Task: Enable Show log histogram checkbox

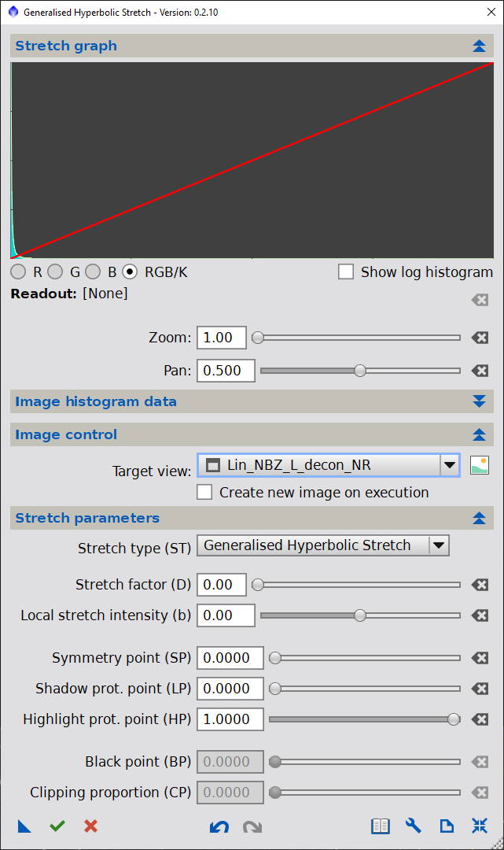Action: click(x=346, y=272)
